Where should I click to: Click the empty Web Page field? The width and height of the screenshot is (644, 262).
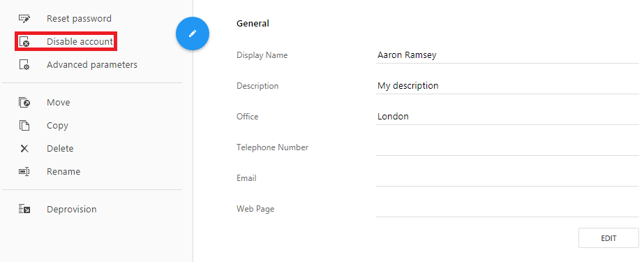click(507, 208)
